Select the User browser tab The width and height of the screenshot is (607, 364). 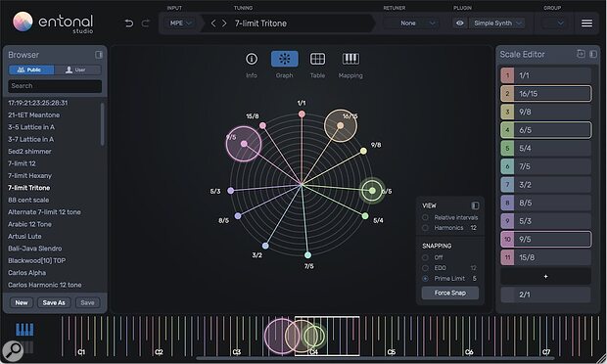pos(77,69)
